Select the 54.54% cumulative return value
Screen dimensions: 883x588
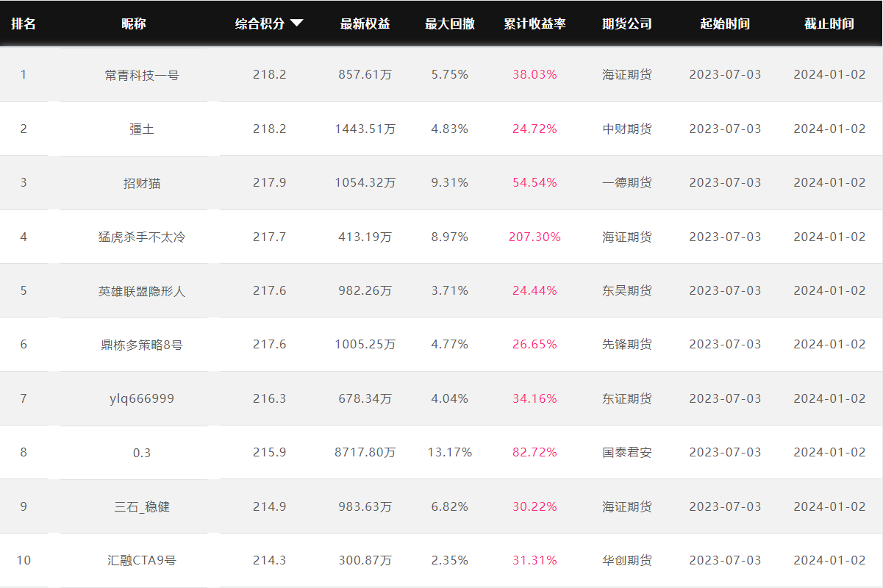535,183
